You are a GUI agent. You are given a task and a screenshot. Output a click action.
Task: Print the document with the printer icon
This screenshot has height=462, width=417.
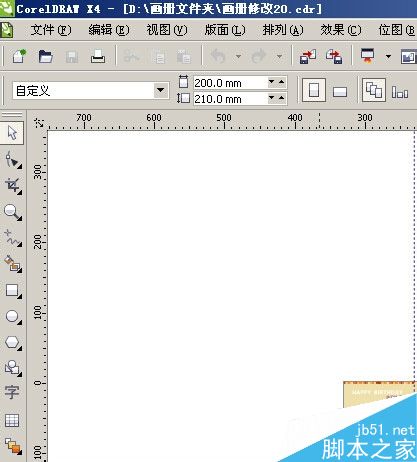(98, 56)
